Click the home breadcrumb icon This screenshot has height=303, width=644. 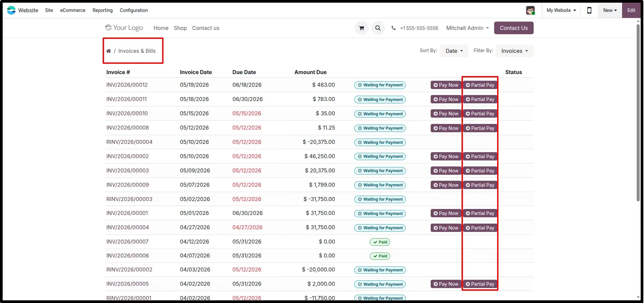coord(109,51)
